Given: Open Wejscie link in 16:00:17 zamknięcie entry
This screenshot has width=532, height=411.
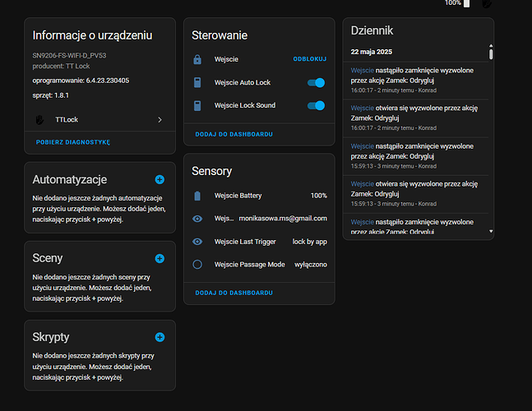Looking at the screenshot, I should 362,71.
